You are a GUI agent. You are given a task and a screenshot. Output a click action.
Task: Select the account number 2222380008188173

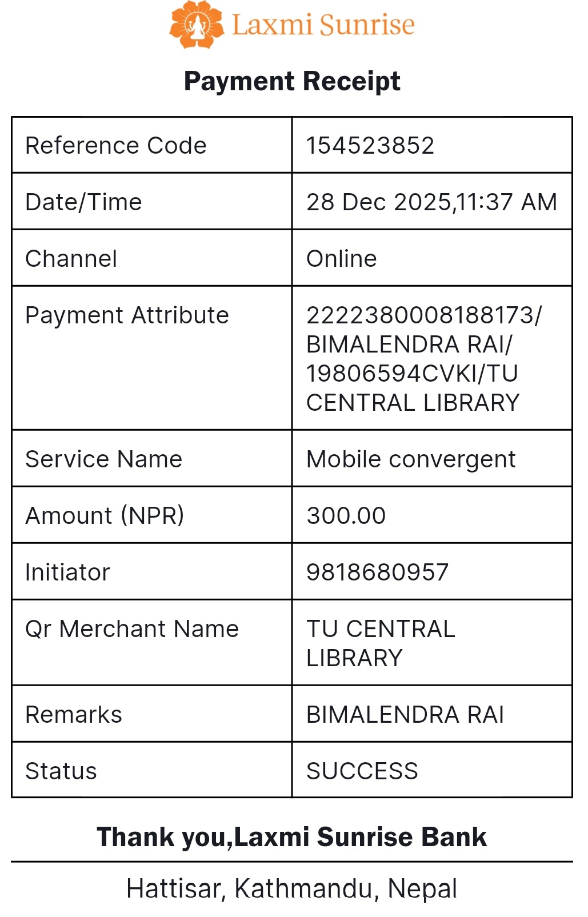[x=421, y=315]
